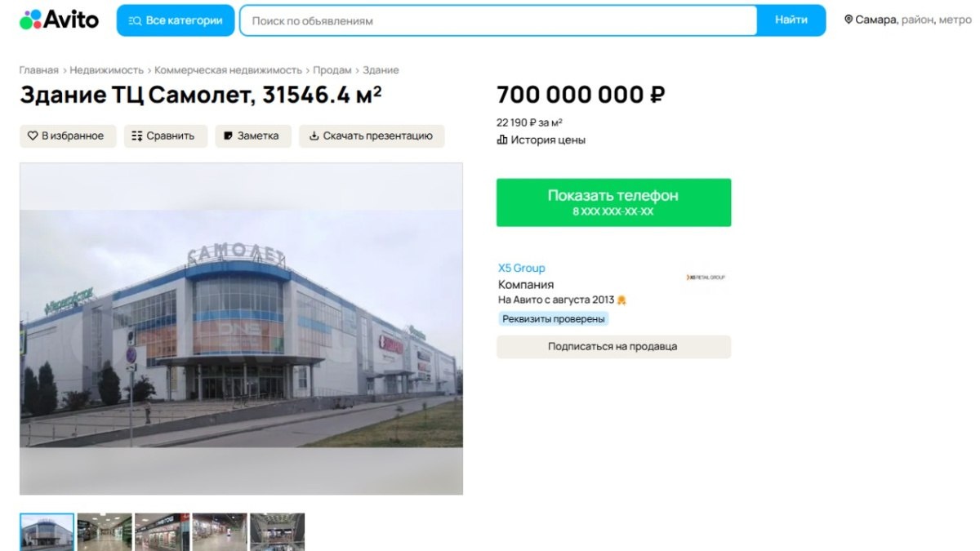
Task: Click the Сравнить compare button
Action: click(x=166, y=136)
